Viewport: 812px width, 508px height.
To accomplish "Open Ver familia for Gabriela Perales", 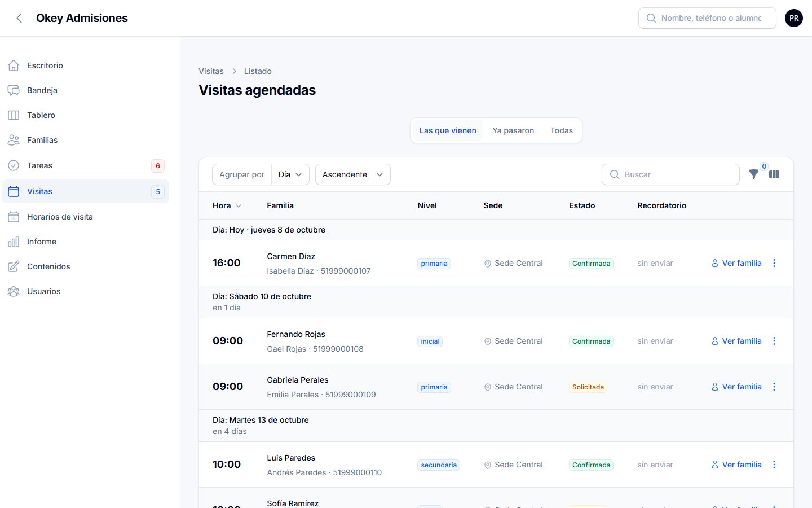I will point(736,387).
